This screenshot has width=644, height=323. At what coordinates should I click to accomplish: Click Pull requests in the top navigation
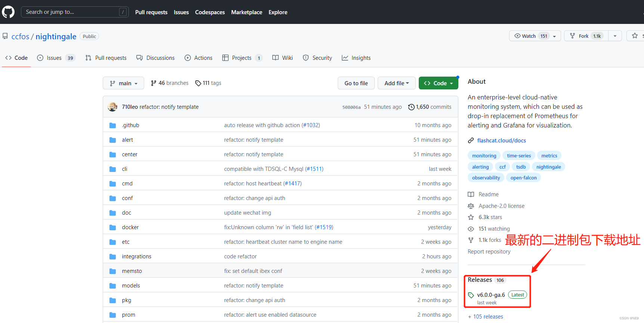pos(151,12)
